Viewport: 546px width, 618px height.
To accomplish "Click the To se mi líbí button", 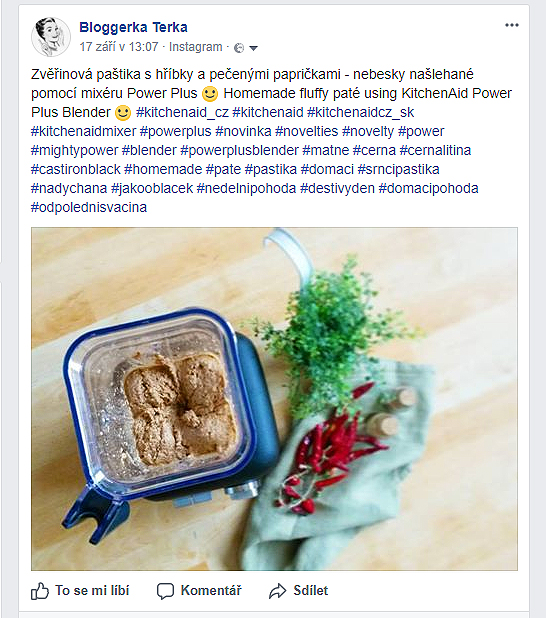I will (80, 591).
